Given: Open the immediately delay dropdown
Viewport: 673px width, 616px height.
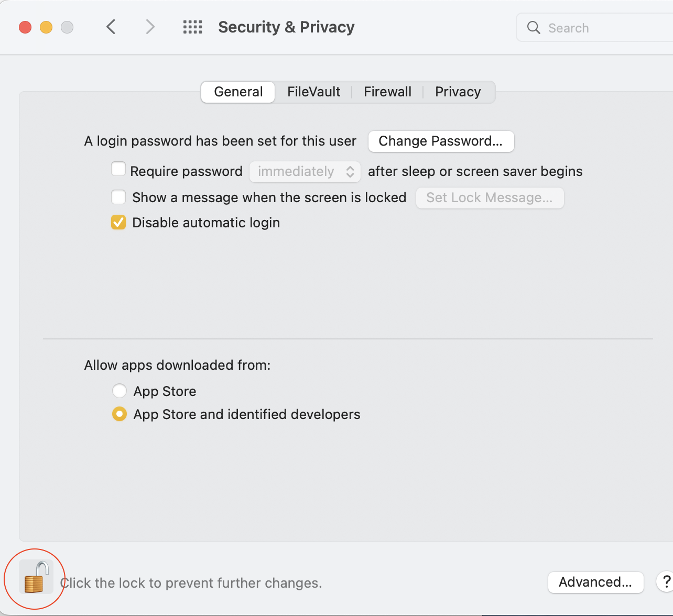Looking at the screenshot, I should point(305,171).
